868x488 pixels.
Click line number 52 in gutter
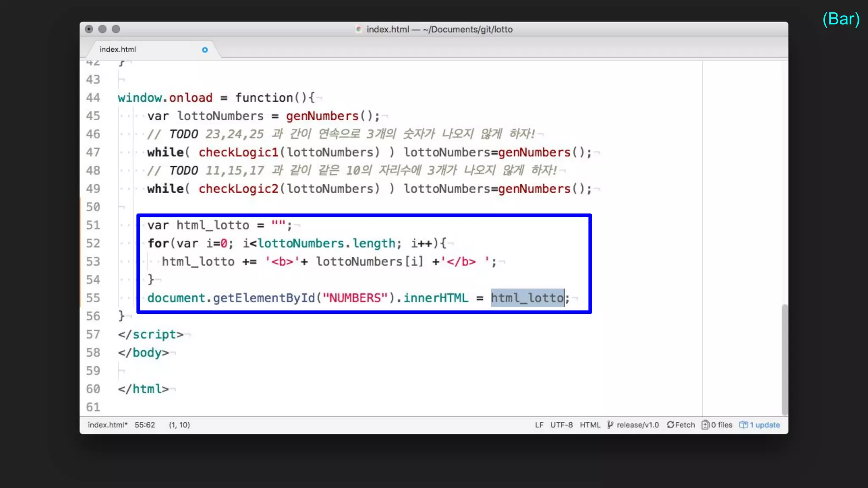point(93,244)
